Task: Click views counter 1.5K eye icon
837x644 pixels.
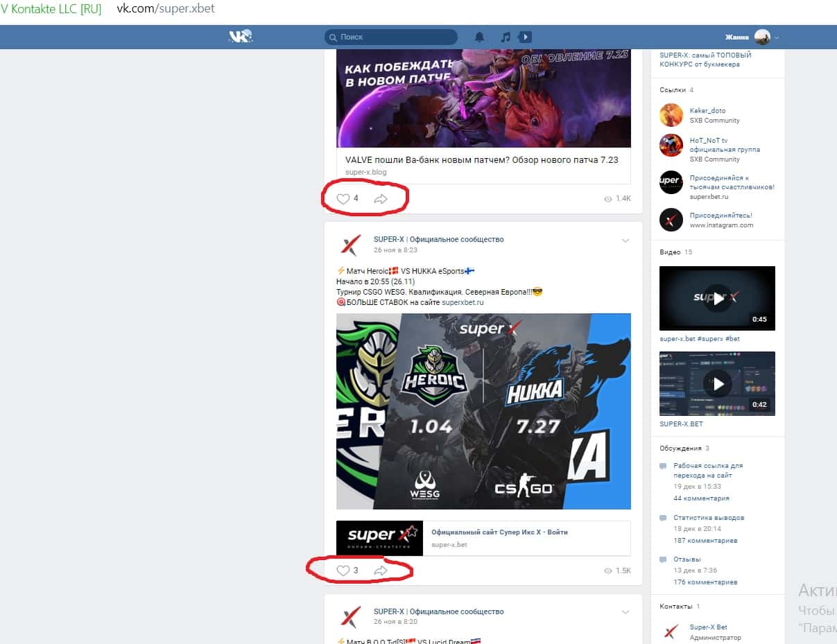Action: tap(608, 571)
